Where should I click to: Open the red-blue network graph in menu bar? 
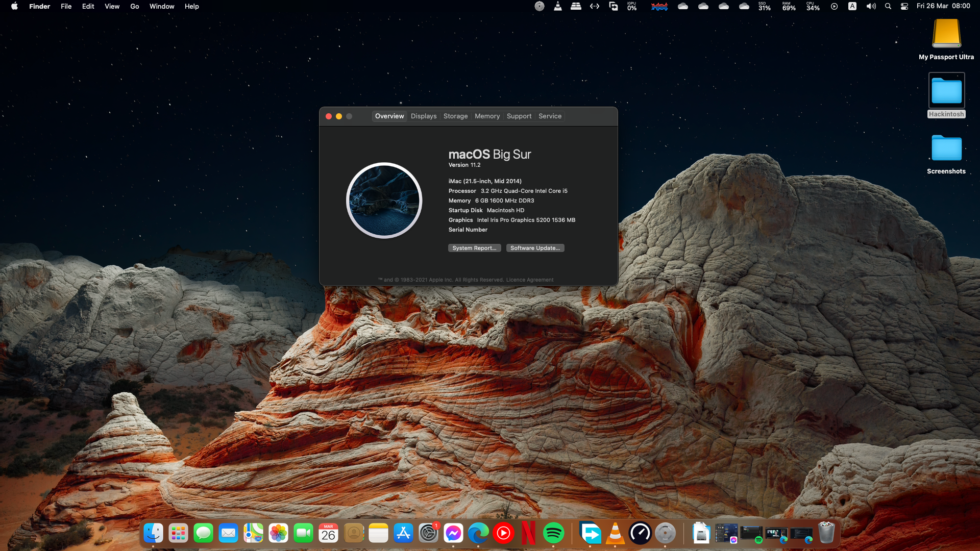tap(659, 6)
